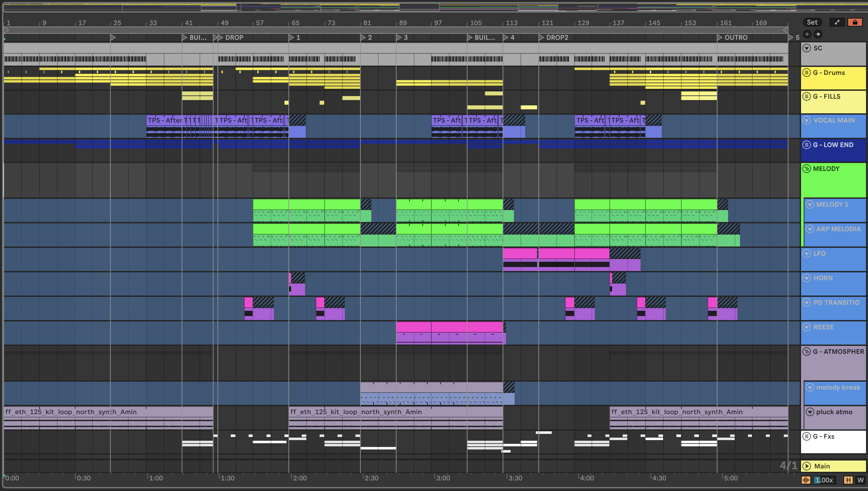This screenshot has width=868, height=491.
Task: Click the G - LOW END group icon
Action: pyautogui.click(x=807, y=145)
